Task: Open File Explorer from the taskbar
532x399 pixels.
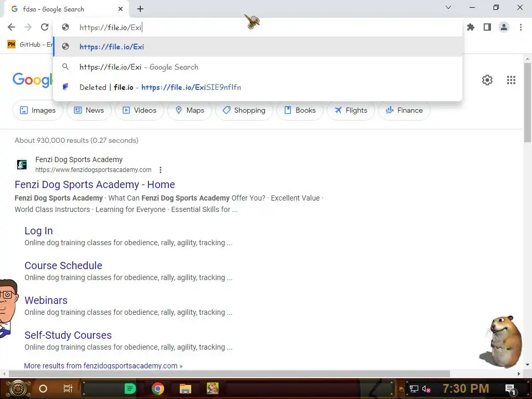Action: click(x=185, y=389)
